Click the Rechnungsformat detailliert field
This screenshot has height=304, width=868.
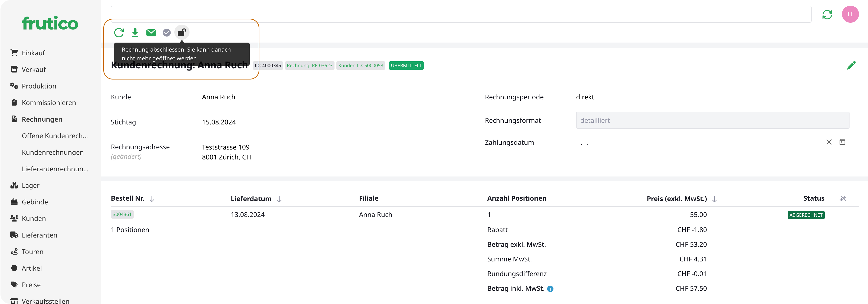tap(712, 120)
